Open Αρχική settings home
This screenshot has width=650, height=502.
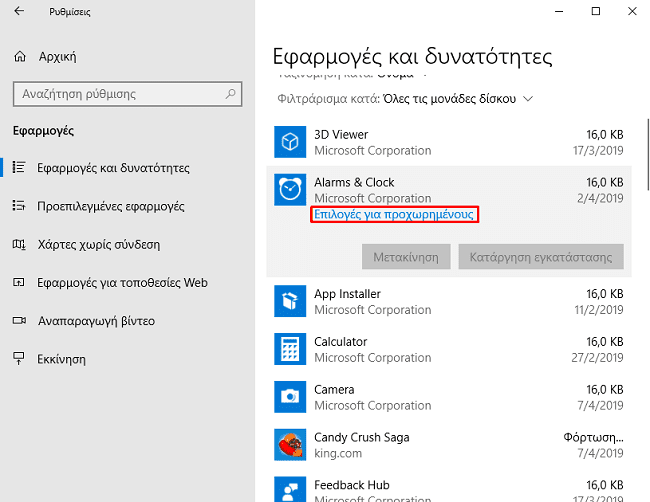click(x=58, y=56)
